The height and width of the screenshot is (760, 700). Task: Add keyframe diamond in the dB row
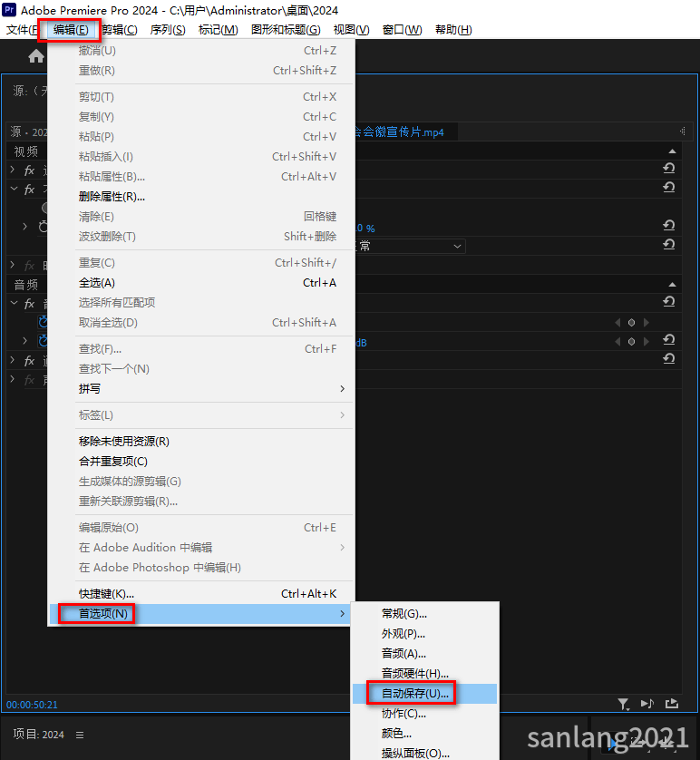coord(631,342)
